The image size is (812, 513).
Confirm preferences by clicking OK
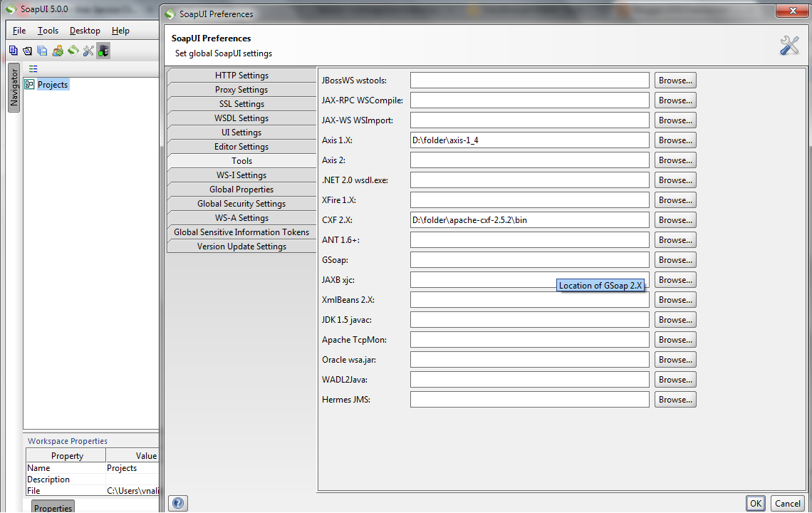(x=755, y=503)
